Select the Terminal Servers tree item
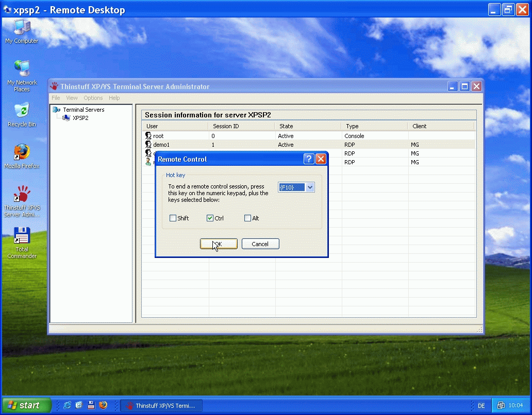The height and width of the screenshot is (415, 532). pos(84,110)
